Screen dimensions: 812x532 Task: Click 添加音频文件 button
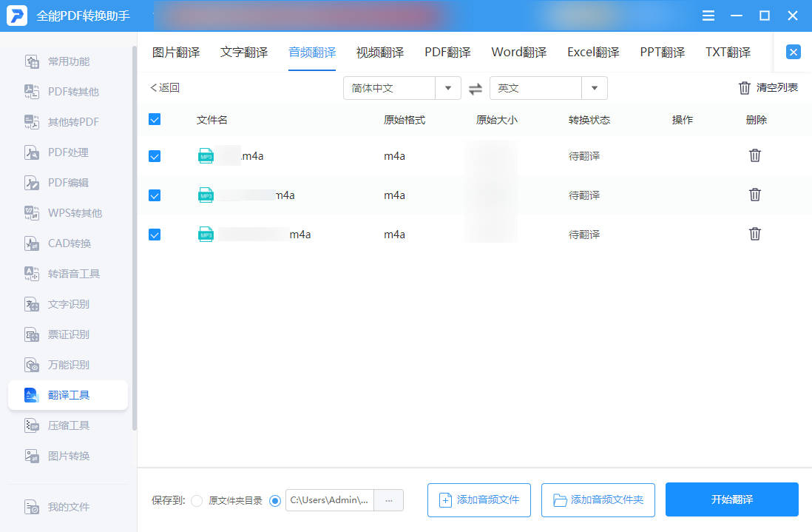click(x=479, y=500)
